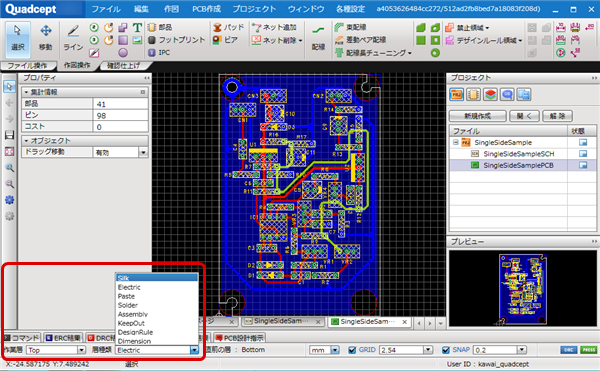Click the 開く (Open) button
600x371 pixels.
(524, 116)
